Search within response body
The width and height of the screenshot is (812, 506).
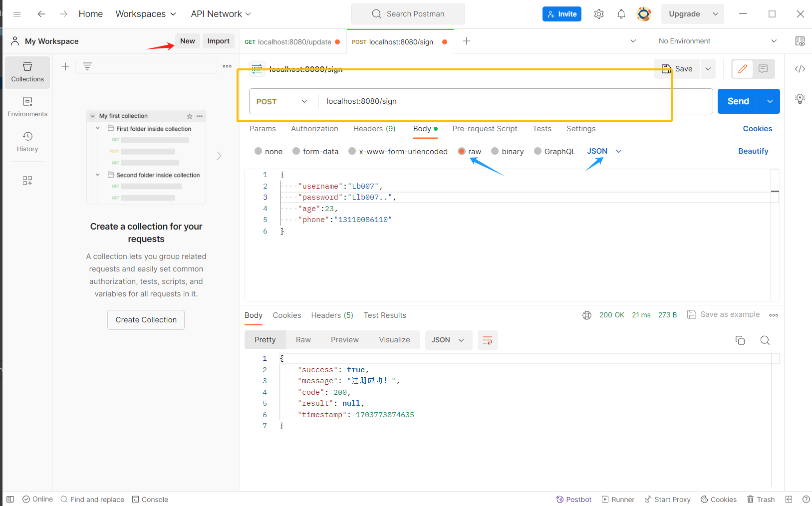(x=765, y=340)
